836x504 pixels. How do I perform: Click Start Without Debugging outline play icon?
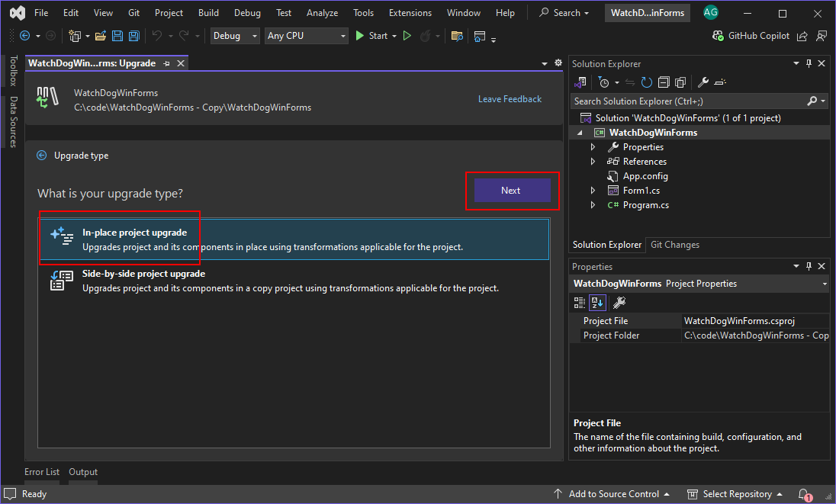[407, 36]
